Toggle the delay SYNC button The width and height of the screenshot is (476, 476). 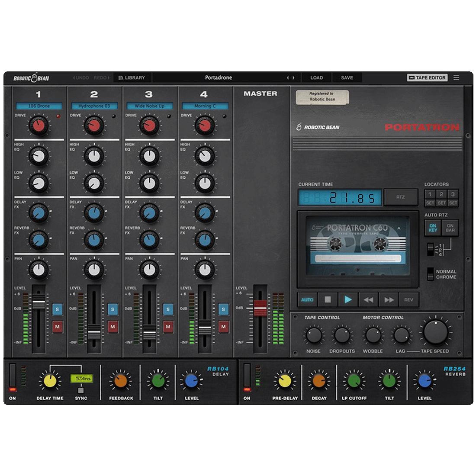click(81, 390)
